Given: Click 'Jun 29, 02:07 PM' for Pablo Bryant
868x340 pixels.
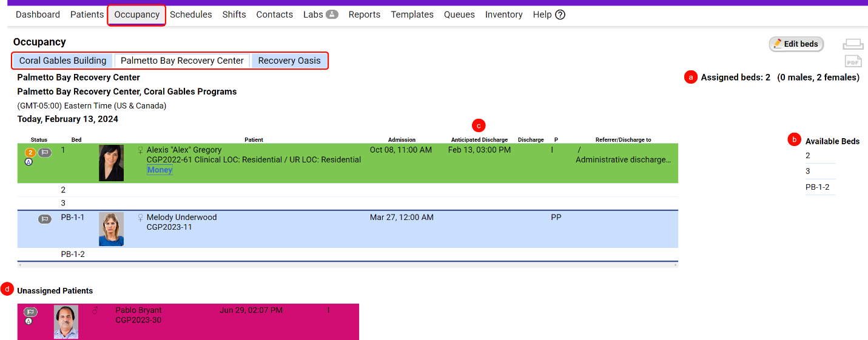Looking at the screenshot, I should click(251, 310).
